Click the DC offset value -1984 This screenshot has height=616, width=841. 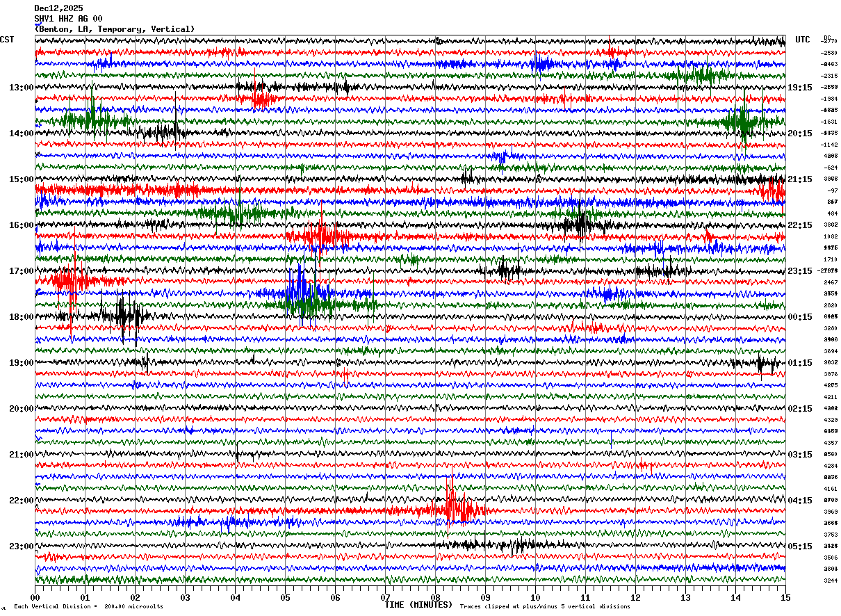(829, 99)
